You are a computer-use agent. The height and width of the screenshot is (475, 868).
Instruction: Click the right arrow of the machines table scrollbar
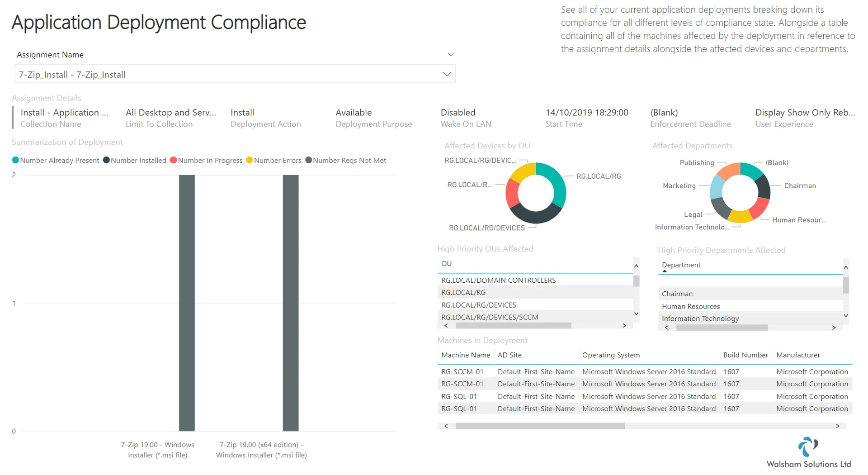[837, 426]
